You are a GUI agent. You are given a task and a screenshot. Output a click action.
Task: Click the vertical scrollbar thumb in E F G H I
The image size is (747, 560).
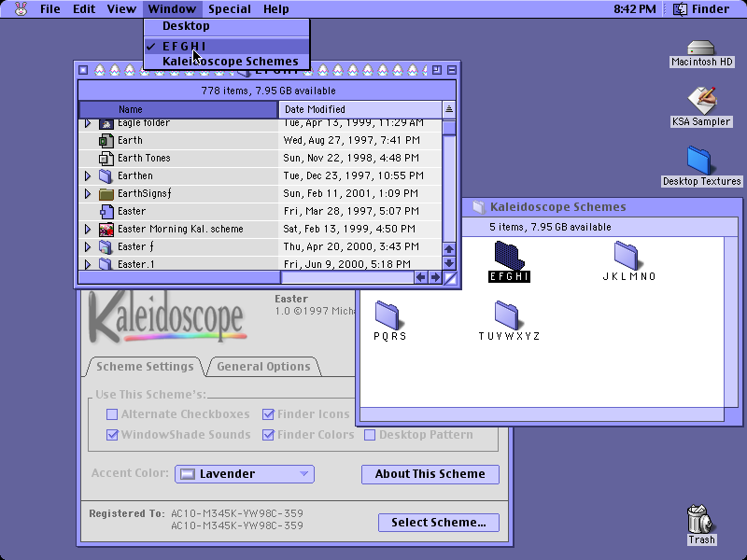(x=449, y=128)
